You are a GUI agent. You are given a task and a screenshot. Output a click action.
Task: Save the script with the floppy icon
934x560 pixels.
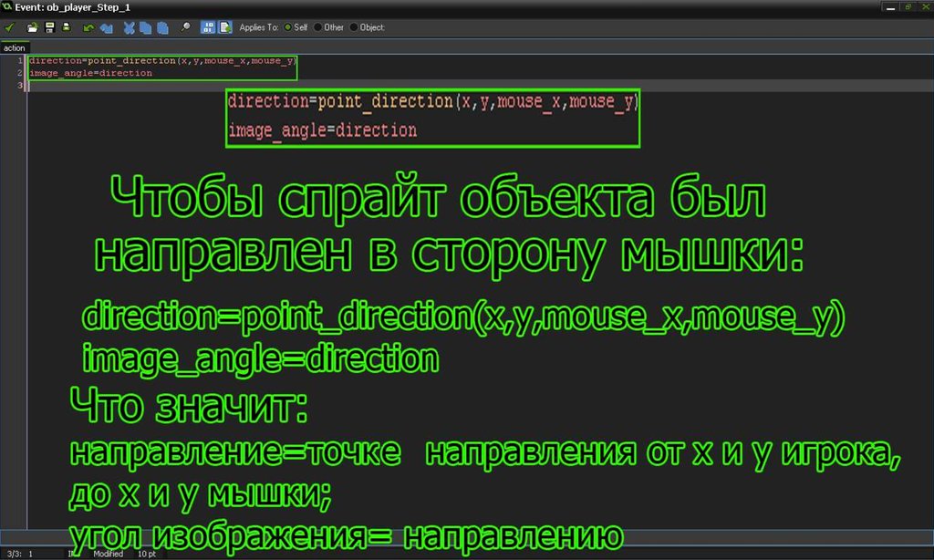pos(49,27)
